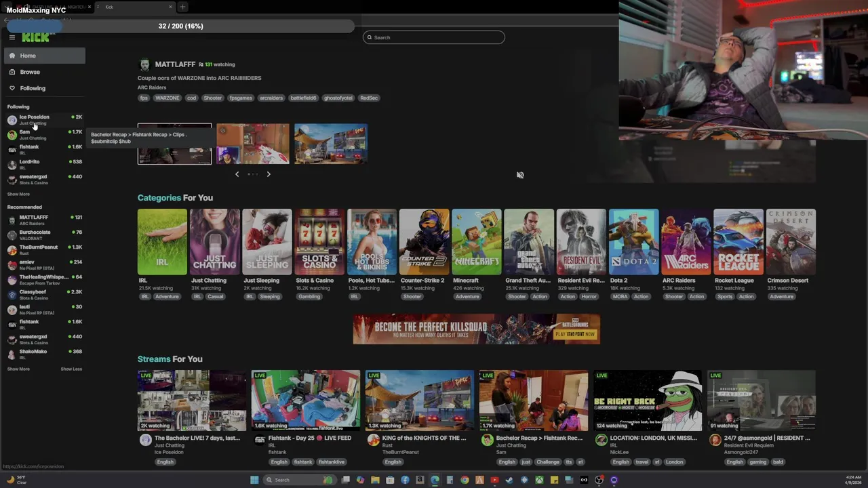Open File Explorer from taskbar
This screenshot has width=868, height=488.
point(375,480)
